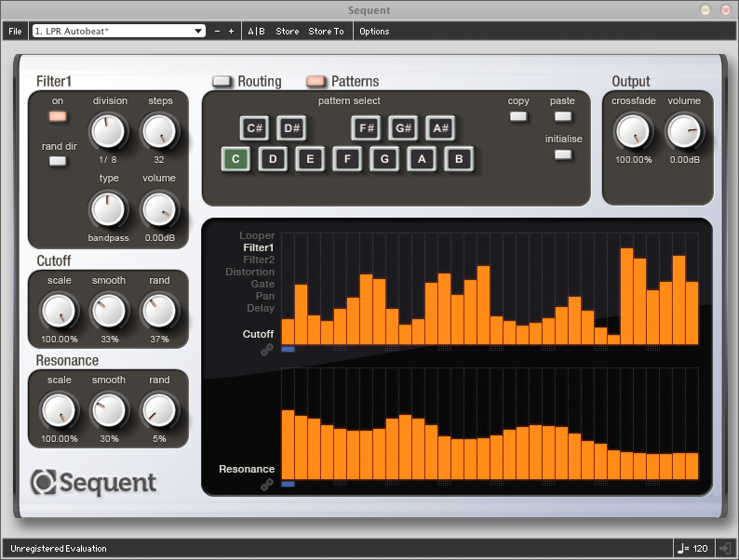Screen dimensions: 739x560
Task: Click the Output volume knob
Action: tap(684, 131)
